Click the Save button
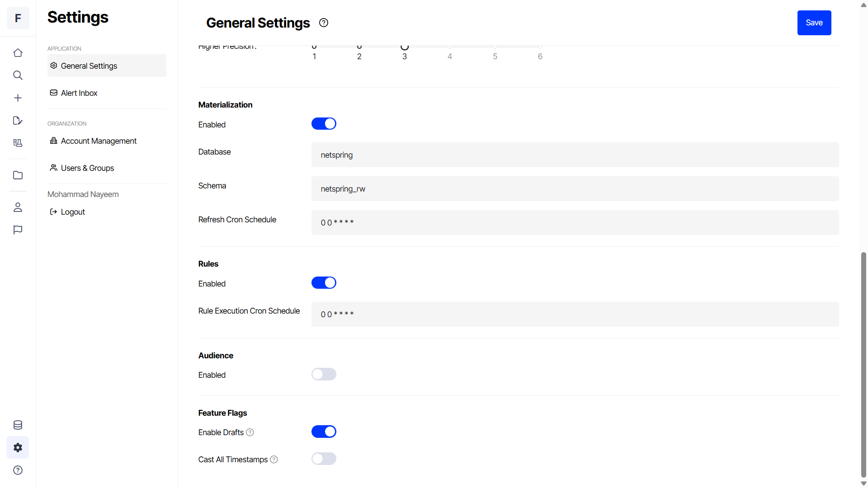This screenshot has height=488, width=868. tap(814, 23)
